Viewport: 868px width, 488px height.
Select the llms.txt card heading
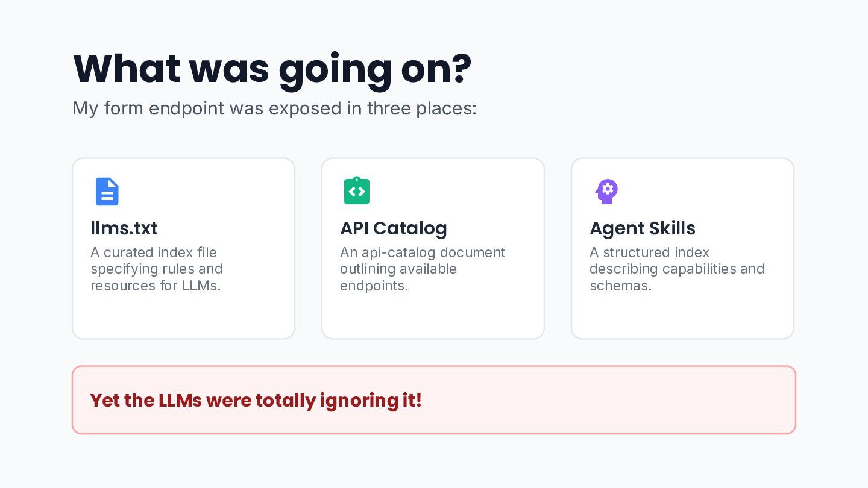[x=124, y=228]
